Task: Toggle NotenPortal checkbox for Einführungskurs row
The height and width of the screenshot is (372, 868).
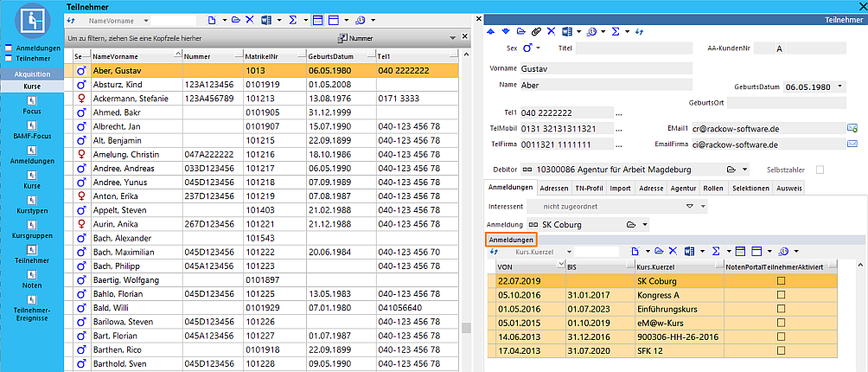Action: [x=781, y=309]
